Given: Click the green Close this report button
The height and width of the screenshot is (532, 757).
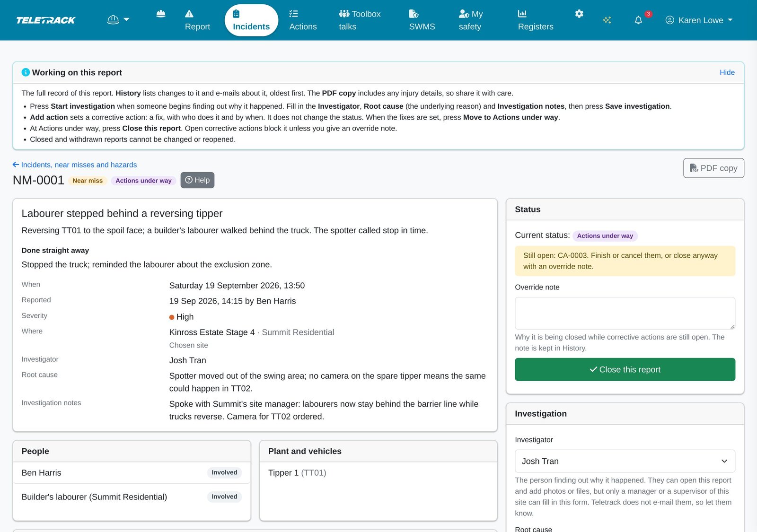Looking at the screenshot, I should coord(625,370).
